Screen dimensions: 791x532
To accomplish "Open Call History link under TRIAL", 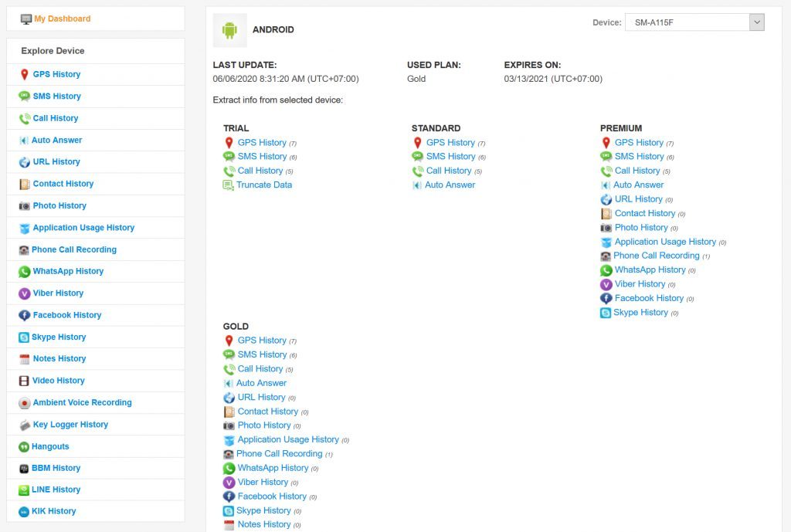I will coord(260,171).
